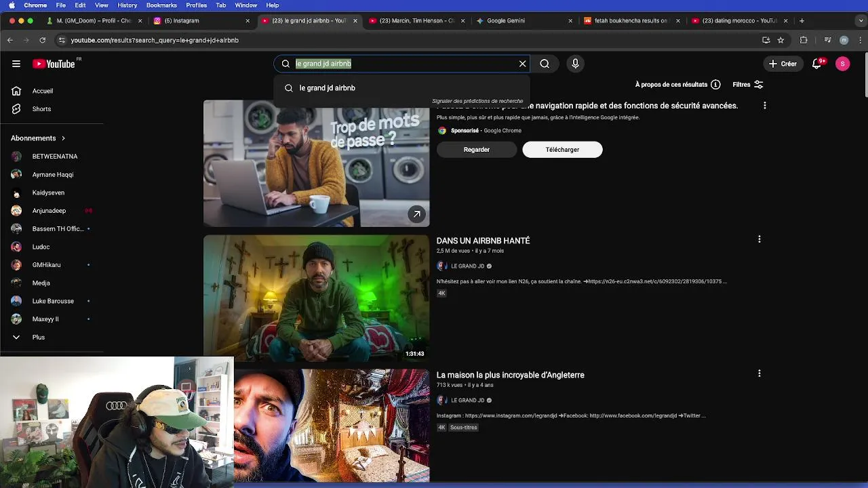
Task: Open the Profiles menu in menu bar
Action: pos(196,5)
